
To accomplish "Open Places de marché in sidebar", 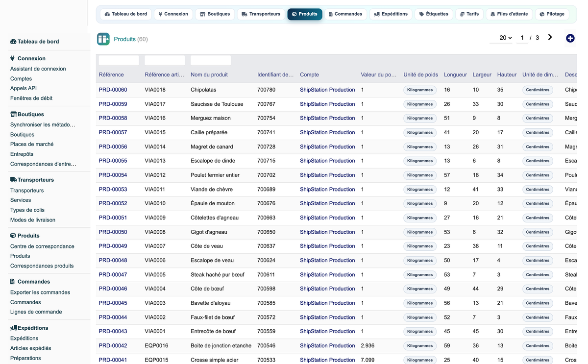I will pyautogui.click(x=32, y=145).
